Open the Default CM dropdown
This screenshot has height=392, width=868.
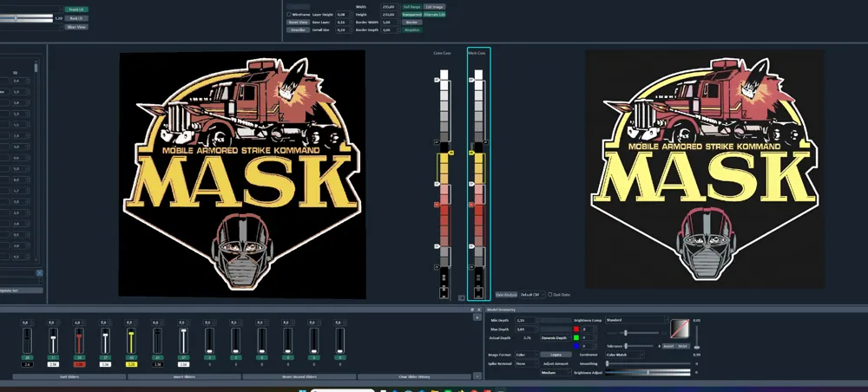tap(533, 295)
